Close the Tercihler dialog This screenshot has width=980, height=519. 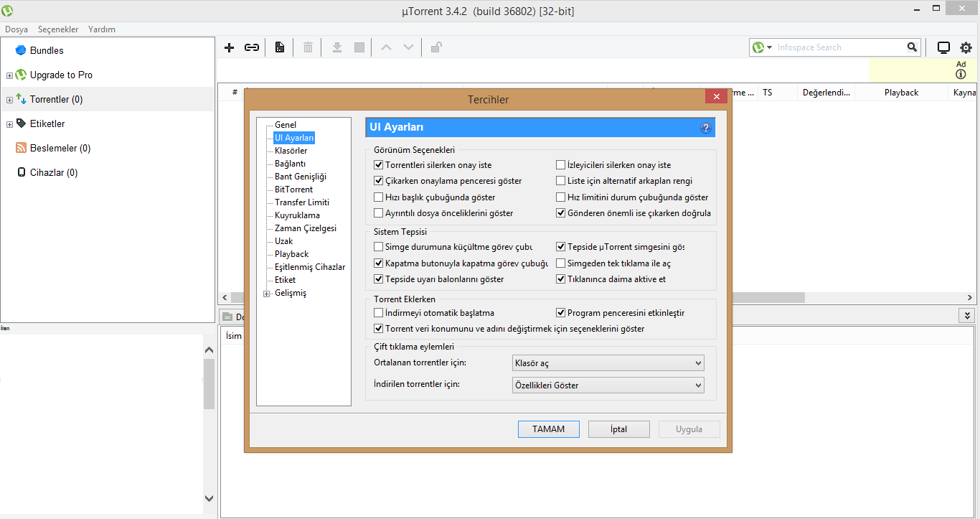715,97
